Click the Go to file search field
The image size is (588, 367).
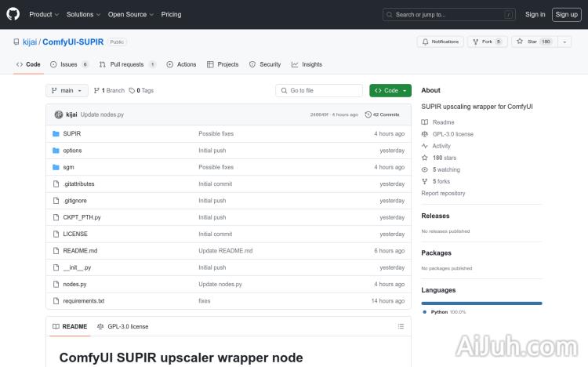319,91
